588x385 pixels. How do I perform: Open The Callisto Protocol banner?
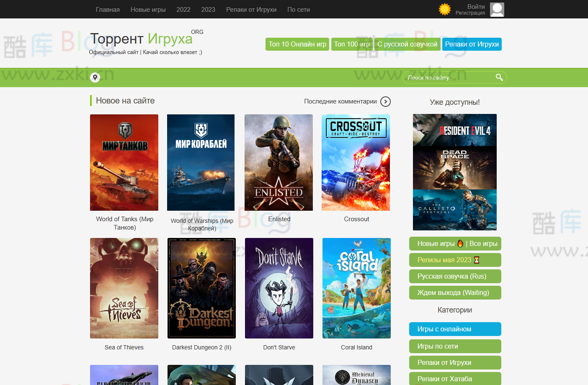tap(454, 209)
